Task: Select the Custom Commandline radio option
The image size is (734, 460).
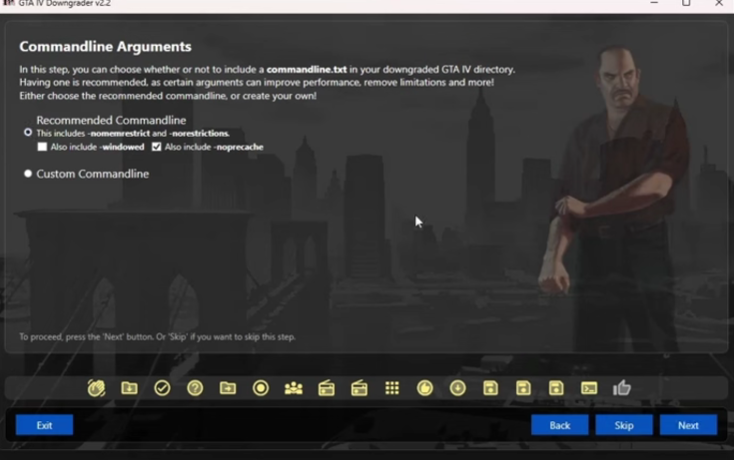Action: 28,174
